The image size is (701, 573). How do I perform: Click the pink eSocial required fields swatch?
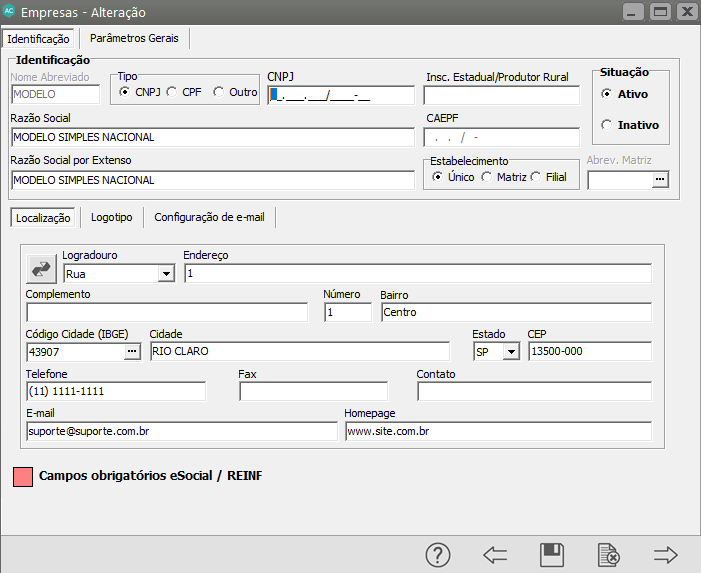click(x=22, y=476)
